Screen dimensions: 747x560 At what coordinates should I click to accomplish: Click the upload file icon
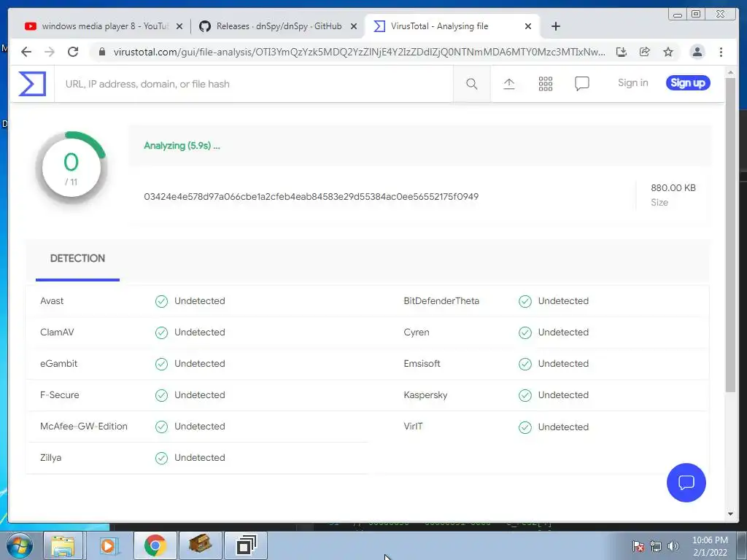click(x=508, y=84)
